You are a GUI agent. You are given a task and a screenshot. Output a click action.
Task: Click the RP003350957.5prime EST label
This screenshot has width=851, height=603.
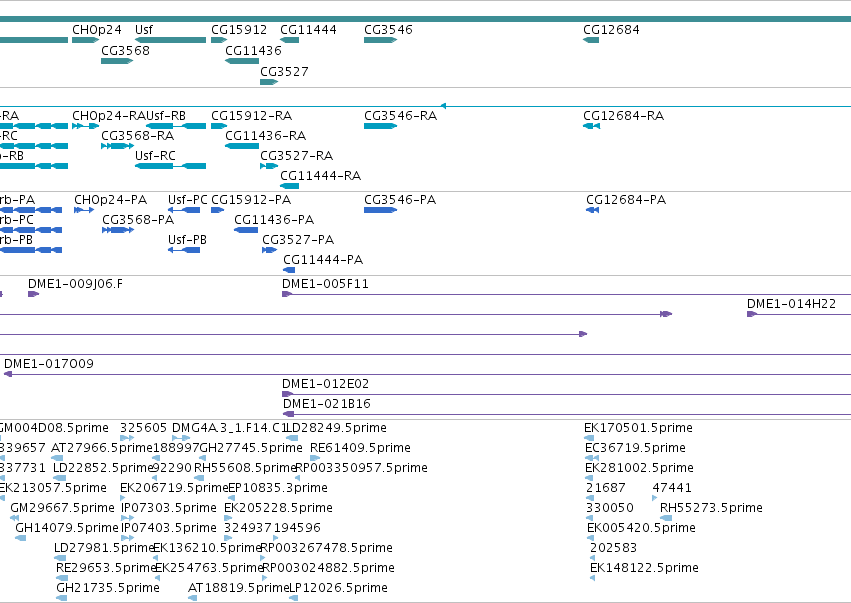361,468
